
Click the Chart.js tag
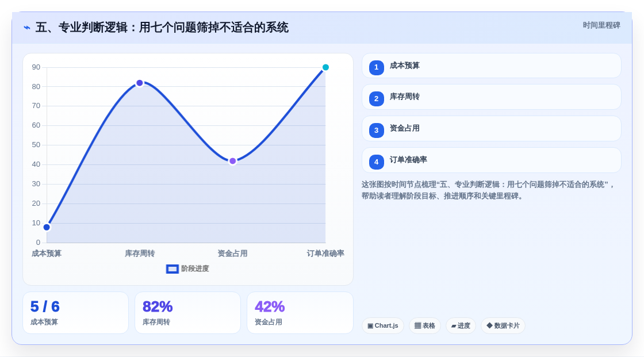pos(383,326)
